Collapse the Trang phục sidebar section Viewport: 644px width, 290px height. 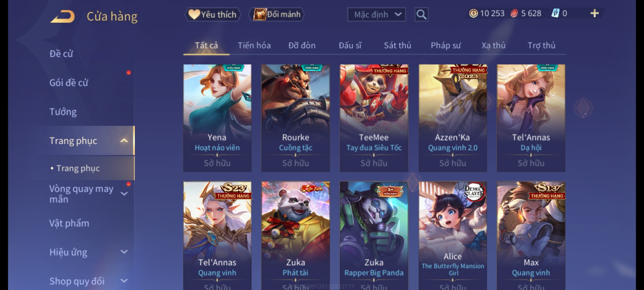click(124, 141)
